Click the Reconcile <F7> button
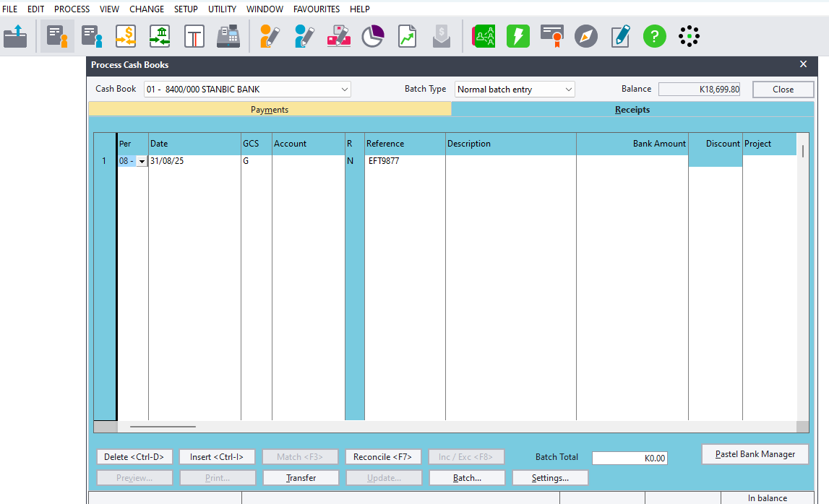Viewport: 829px width, 504px height. [x=383, y=457]
